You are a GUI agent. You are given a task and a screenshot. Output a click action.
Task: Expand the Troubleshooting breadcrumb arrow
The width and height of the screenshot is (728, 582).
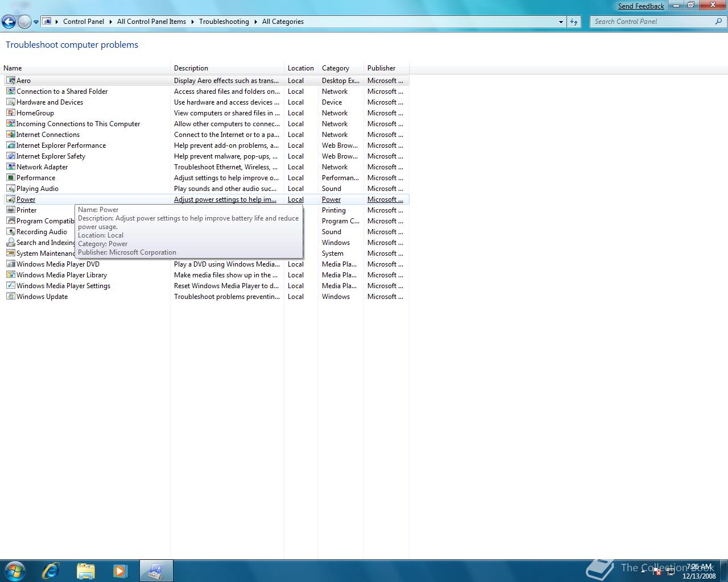tap(256, 22)
